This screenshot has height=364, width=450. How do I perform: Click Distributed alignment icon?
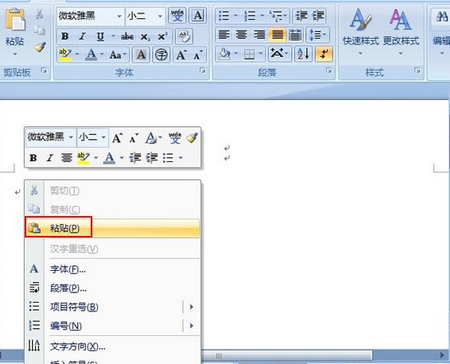[295, 35]
